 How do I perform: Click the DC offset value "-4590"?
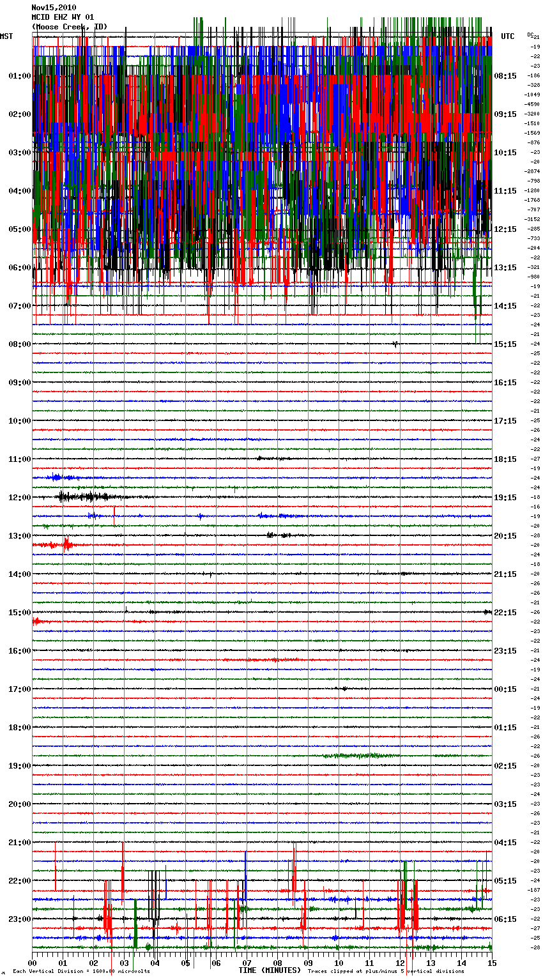[x=532, y=104]
